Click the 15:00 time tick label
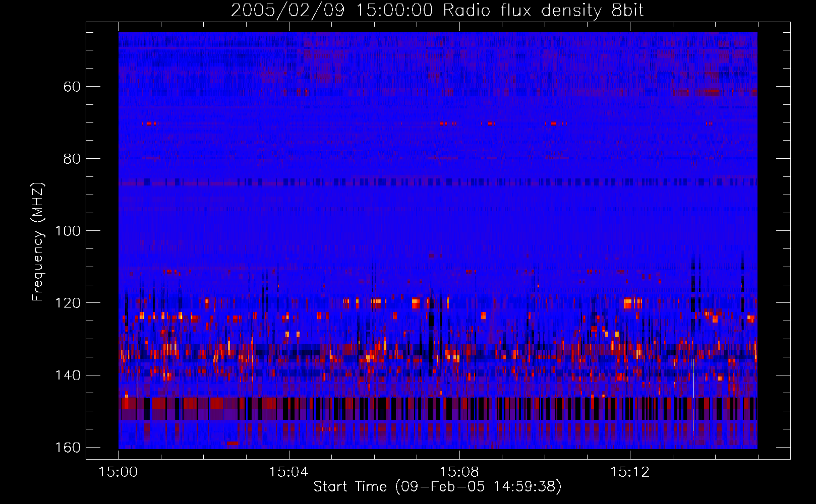The image size is (816, 504). click(118, 472)
